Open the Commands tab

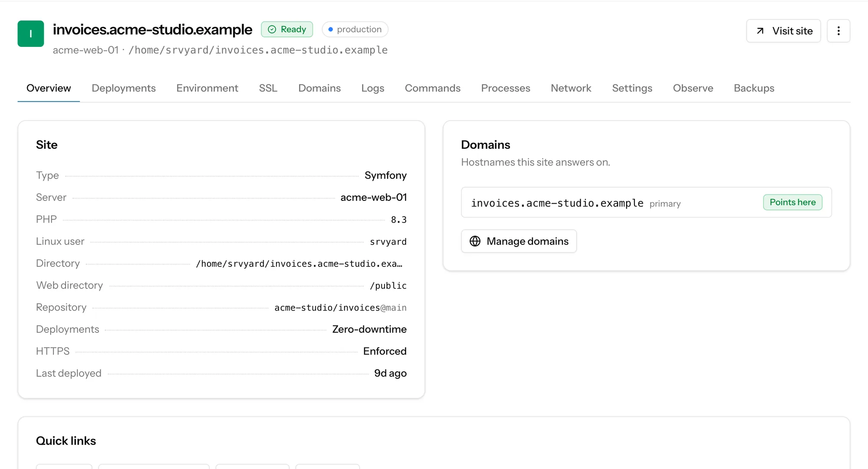click(432, 88)
